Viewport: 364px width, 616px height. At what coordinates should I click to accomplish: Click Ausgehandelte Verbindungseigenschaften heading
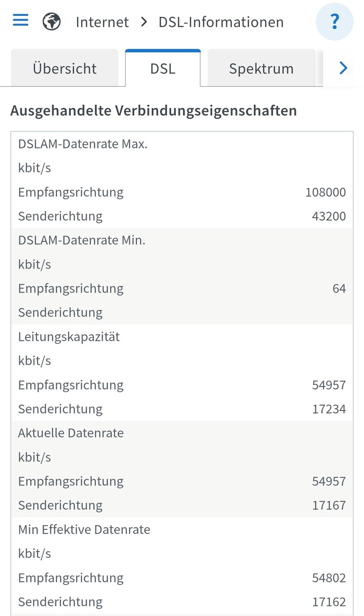coord(153,110)
